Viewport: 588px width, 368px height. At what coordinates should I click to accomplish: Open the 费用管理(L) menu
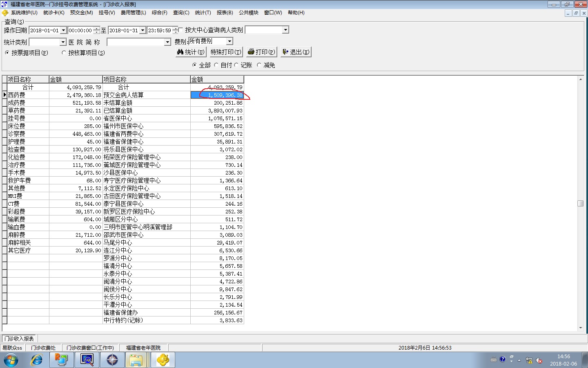tap(134, 13)
